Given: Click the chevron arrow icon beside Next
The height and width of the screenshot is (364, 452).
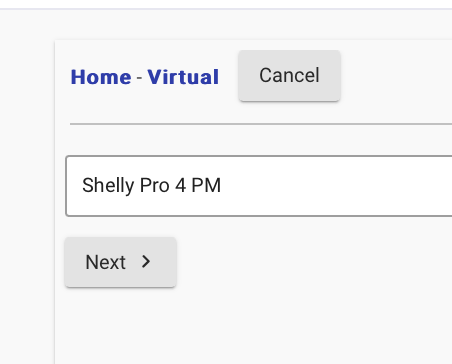Looking at the screenshot, I should [146, 262].
